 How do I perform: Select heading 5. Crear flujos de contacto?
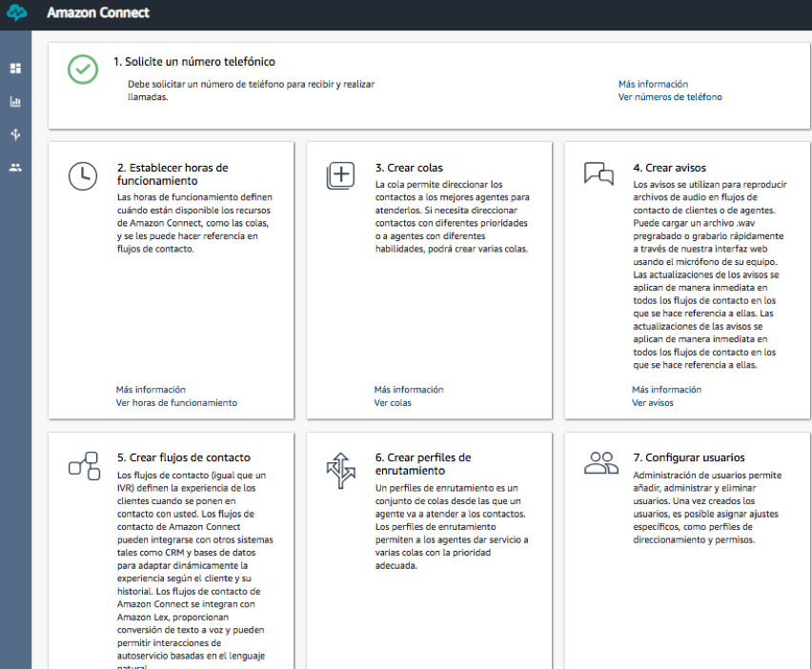coord(184,457)
